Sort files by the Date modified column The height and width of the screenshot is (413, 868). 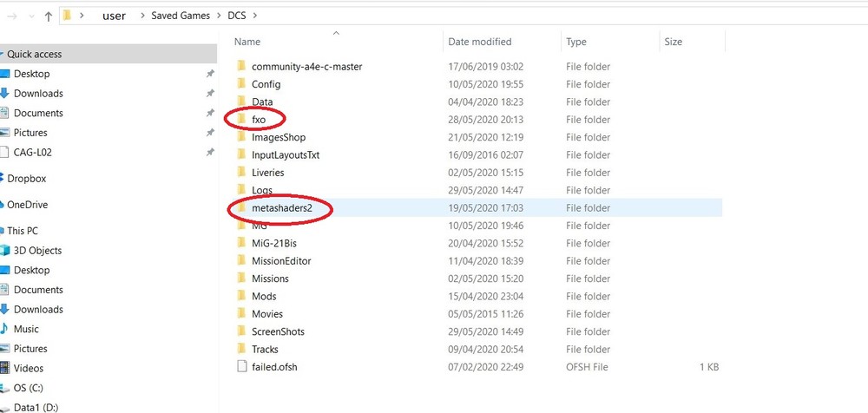479,42
